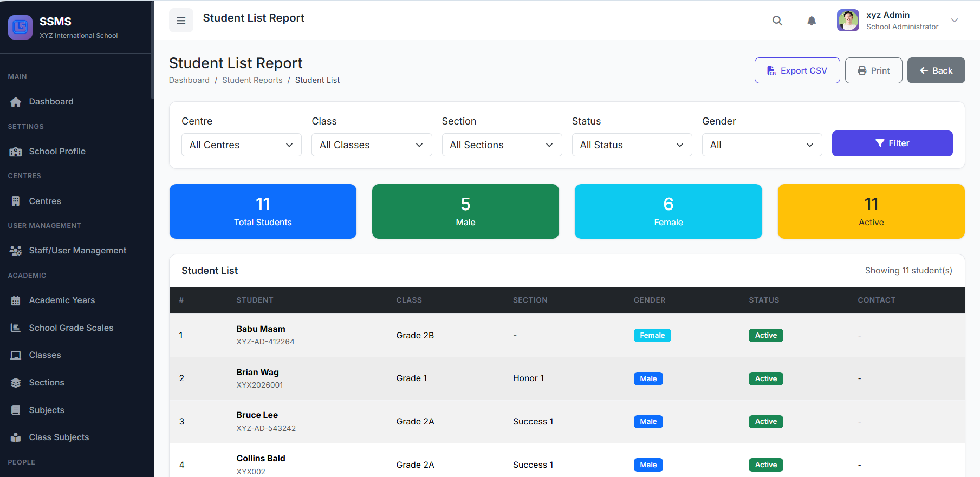
Task: Click the xyz Admin avatar picture
Action: pyautogui.click(x=847, y=21)
